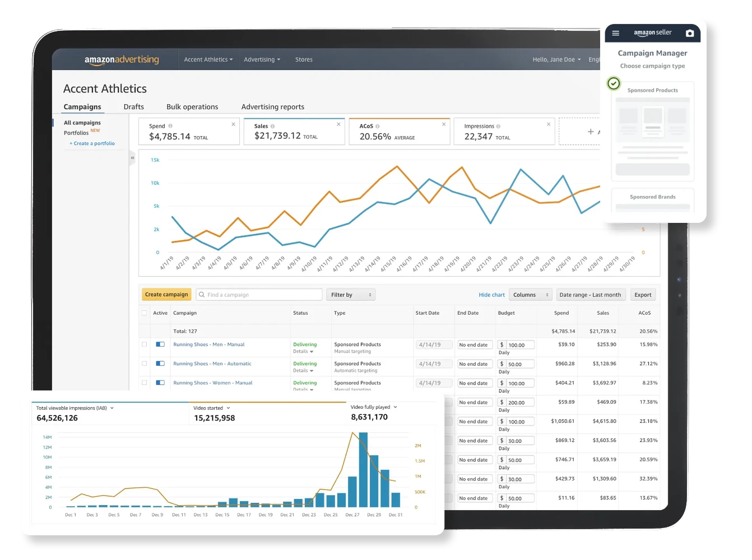Screen dimensions: 752x560
Task: Click the amazon seller logo
Action: click(652, 33)
